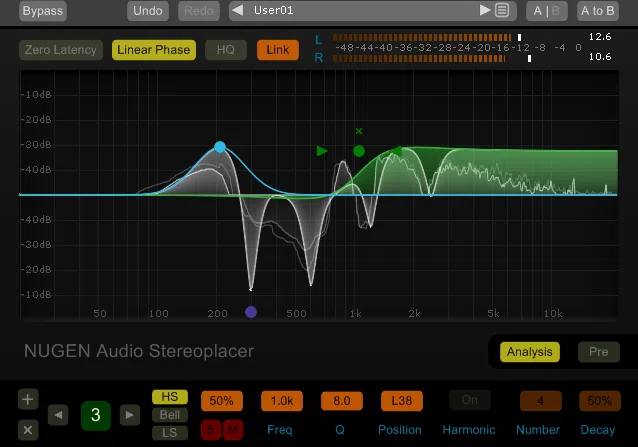Click band number 3 display
This screenshot has width=638, height=447.
tap(96, 415)
